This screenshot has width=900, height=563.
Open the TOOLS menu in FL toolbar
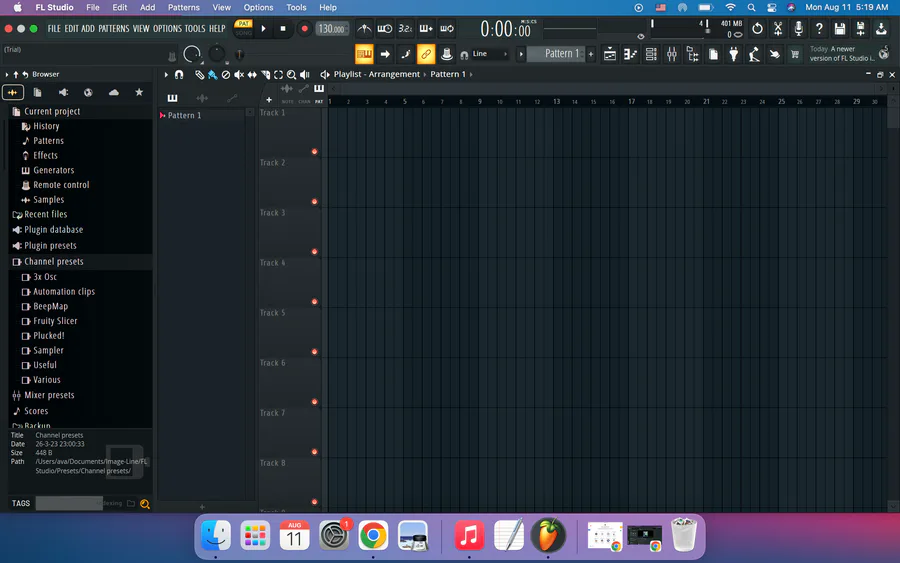tap(195, 29)
